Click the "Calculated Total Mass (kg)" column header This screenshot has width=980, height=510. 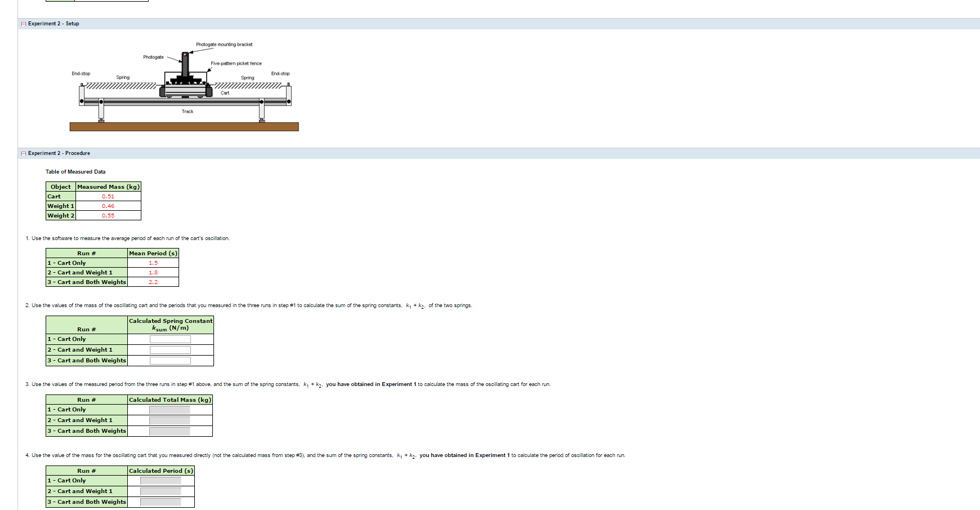[170, 400]
